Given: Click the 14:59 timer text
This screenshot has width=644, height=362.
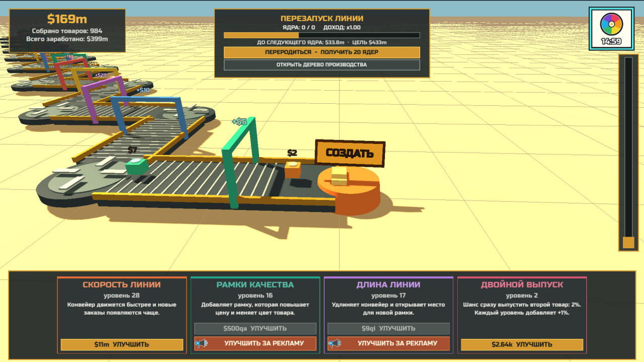Looking at the screenshot, I should pos(611,42).
